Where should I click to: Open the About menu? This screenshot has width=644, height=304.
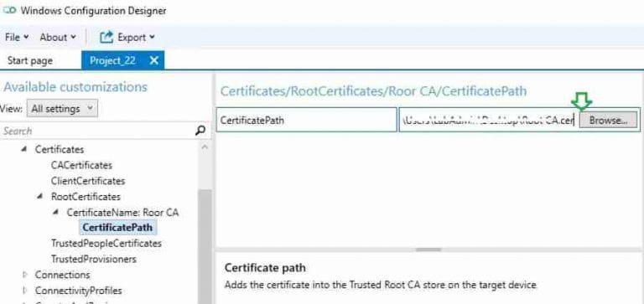(x=58, y=38)
